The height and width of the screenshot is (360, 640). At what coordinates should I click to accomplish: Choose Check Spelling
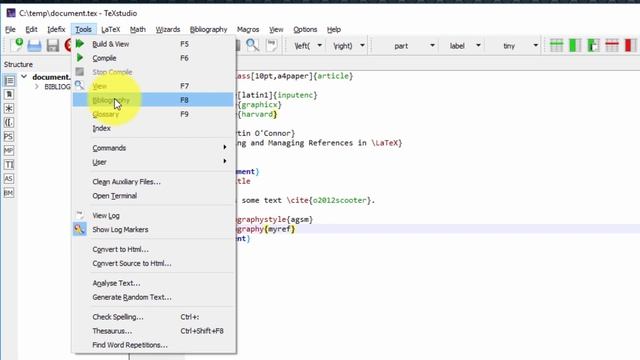point(153,317)
